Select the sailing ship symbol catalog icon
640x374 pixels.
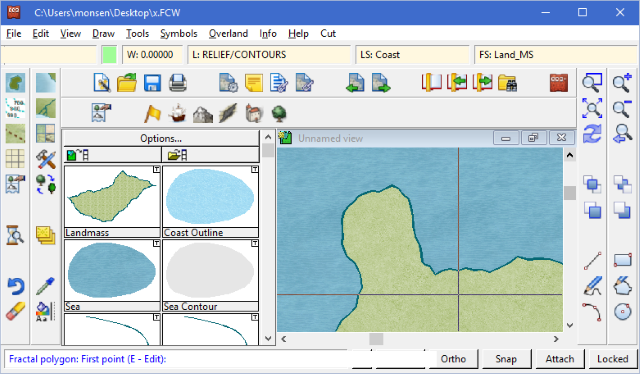pyautogui.click(x=178, y=113)
